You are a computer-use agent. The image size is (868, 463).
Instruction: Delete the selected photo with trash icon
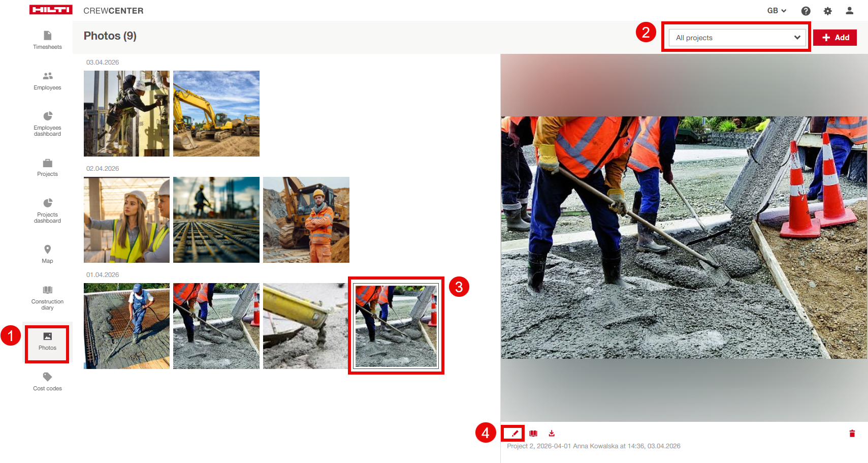(x=852, y=434)
